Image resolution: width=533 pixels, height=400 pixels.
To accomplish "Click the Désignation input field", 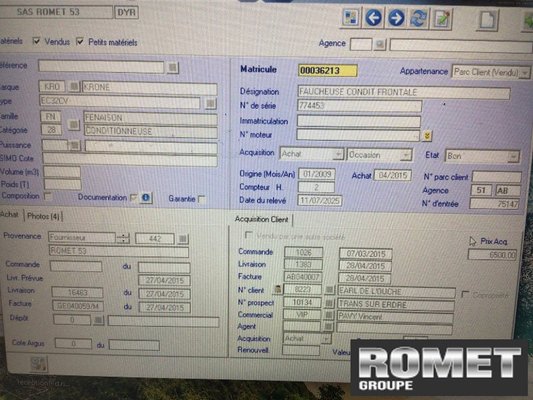I will tap(404, 92).
